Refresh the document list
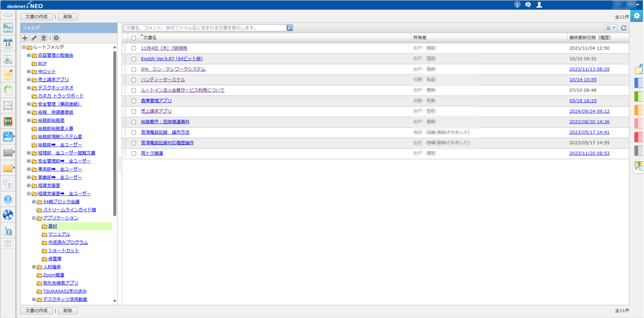 click(624, 28)
